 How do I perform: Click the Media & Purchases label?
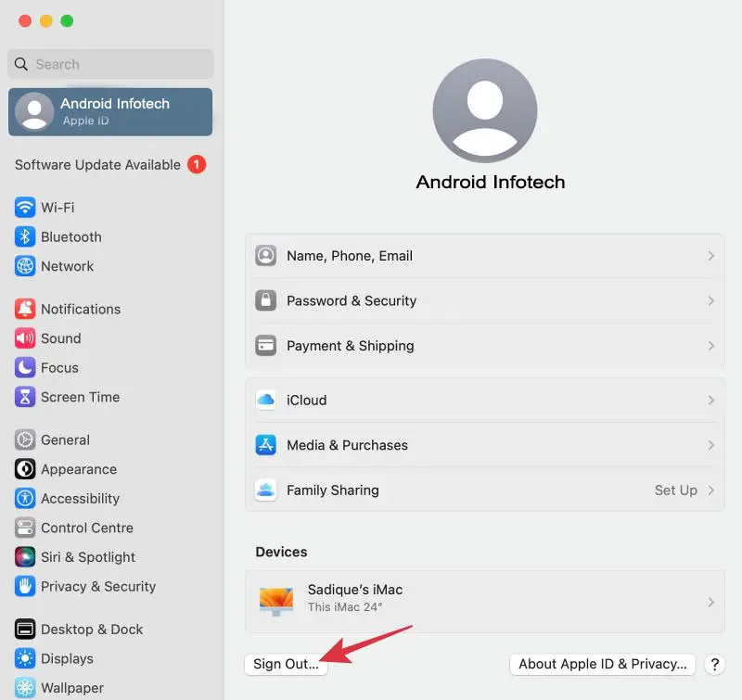click(347, 445)
